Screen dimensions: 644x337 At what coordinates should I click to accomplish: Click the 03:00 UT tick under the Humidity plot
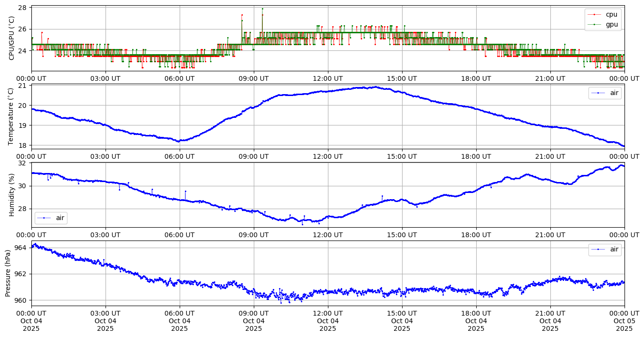(x=106, y=234)
